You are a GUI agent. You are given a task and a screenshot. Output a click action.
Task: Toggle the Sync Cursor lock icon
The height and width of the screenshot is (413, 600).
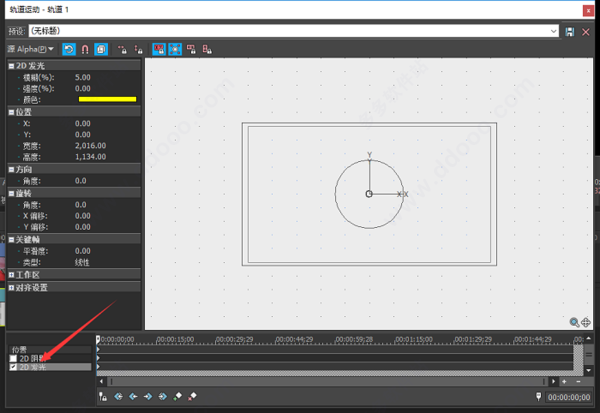(103, 397)
